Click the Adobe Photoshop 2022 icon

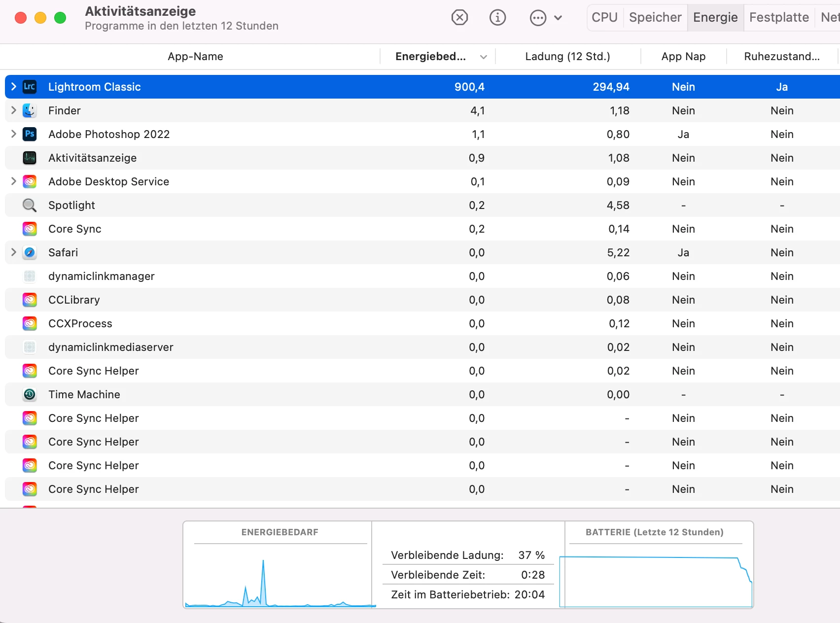[x=30, y=134]
